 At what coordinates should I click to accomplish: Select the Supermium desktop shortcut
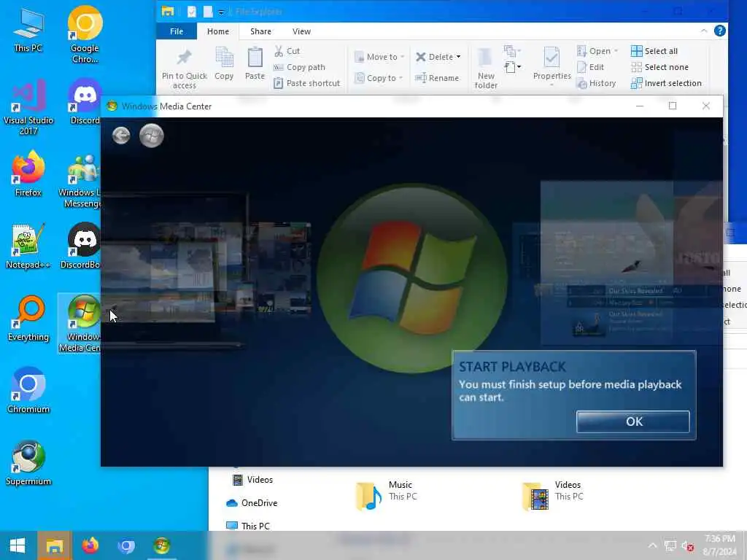coord(28,463)
